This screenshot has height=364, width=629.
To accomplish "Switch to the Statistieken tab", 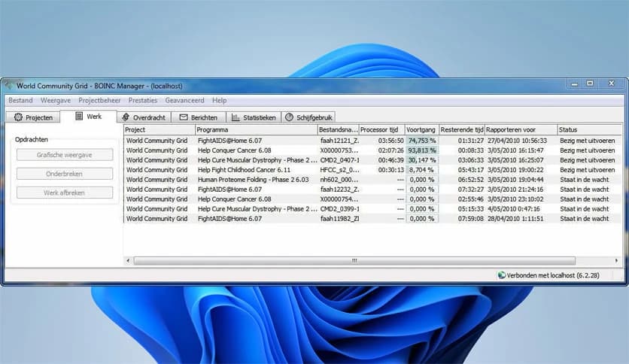I will (x=254, y=117).
